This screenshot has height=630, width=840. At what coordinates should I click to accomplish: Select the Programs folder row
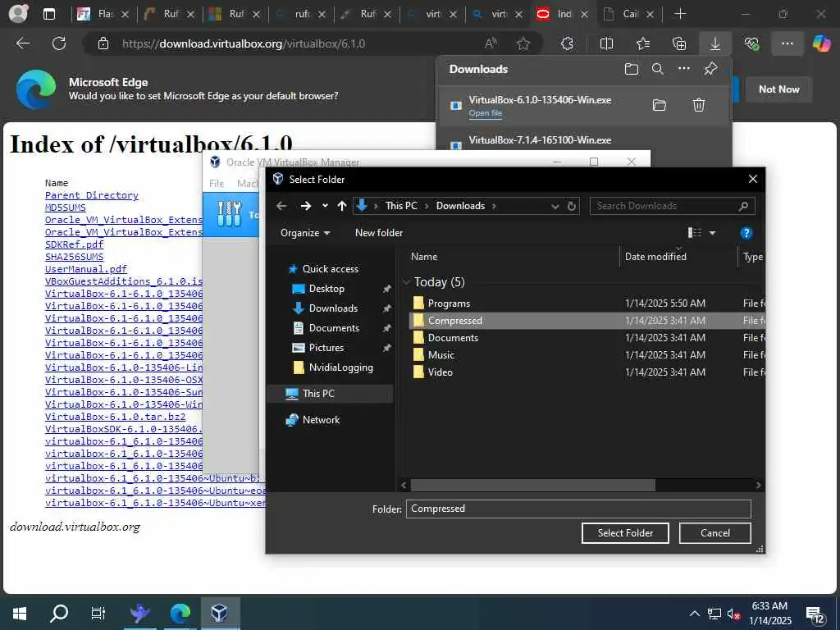(x=587, y=304)
